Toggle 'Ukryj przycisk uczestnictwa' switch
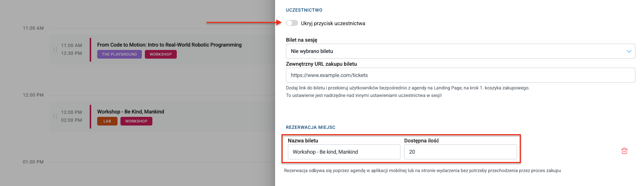 pyautogui.click(x=292, y=23)
